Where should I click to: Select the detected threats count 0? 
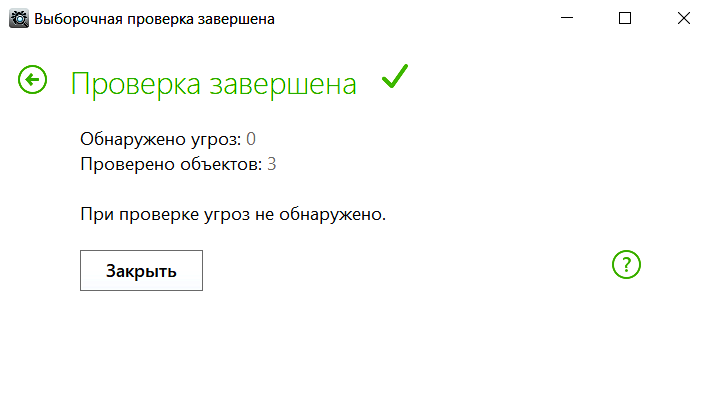pyautogui.click(x=251, y=138)
